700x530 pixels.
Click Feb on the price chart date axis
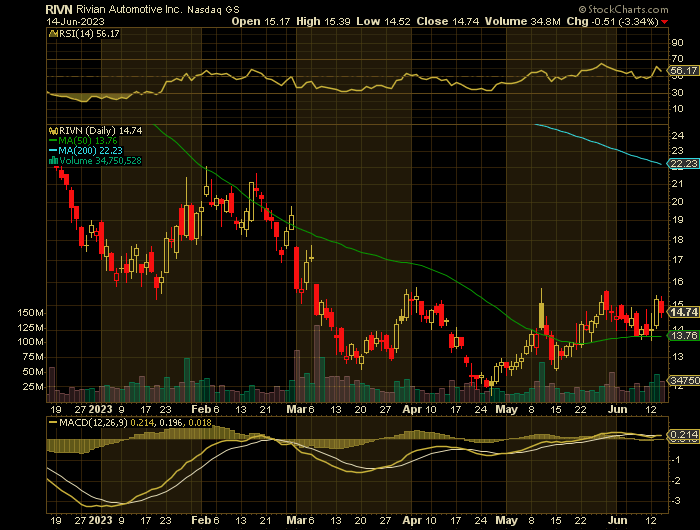tap(200, 409)
